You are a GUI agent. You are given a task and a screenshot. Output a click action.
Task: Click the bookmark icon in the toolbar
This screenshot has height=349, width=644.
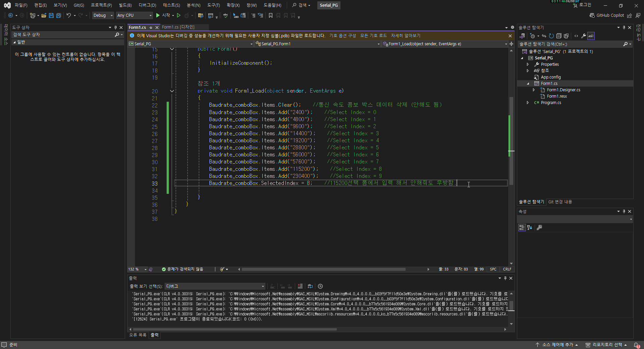click(271, 15)
